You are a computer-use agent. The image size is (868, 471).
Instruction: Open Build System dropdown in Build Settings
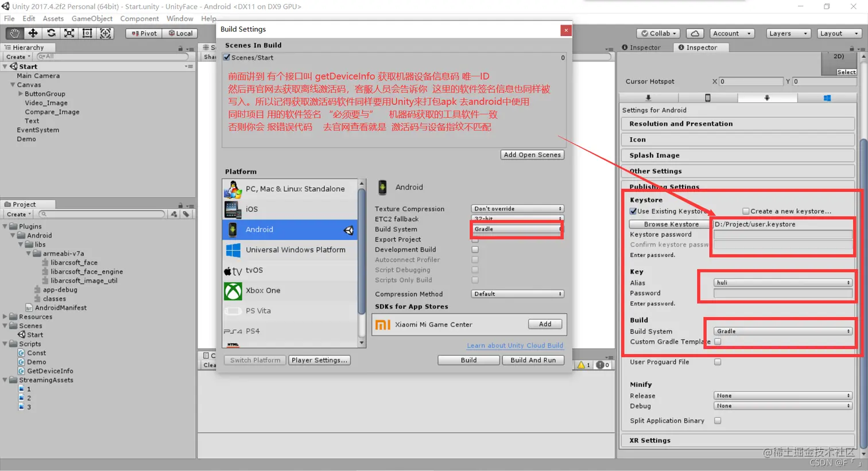(517, 229)
